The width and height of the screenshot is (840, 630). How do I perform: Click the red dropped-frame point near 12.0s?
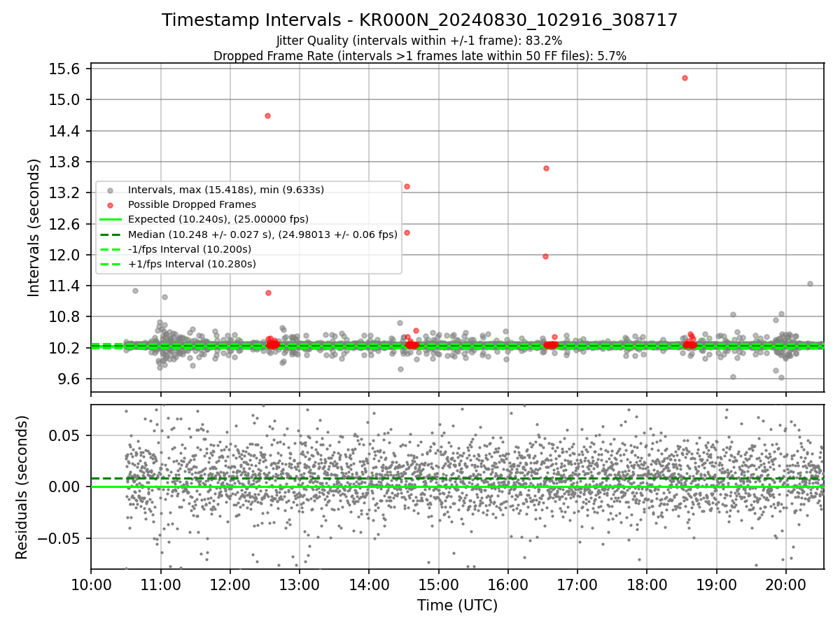[x=545, y=256]
